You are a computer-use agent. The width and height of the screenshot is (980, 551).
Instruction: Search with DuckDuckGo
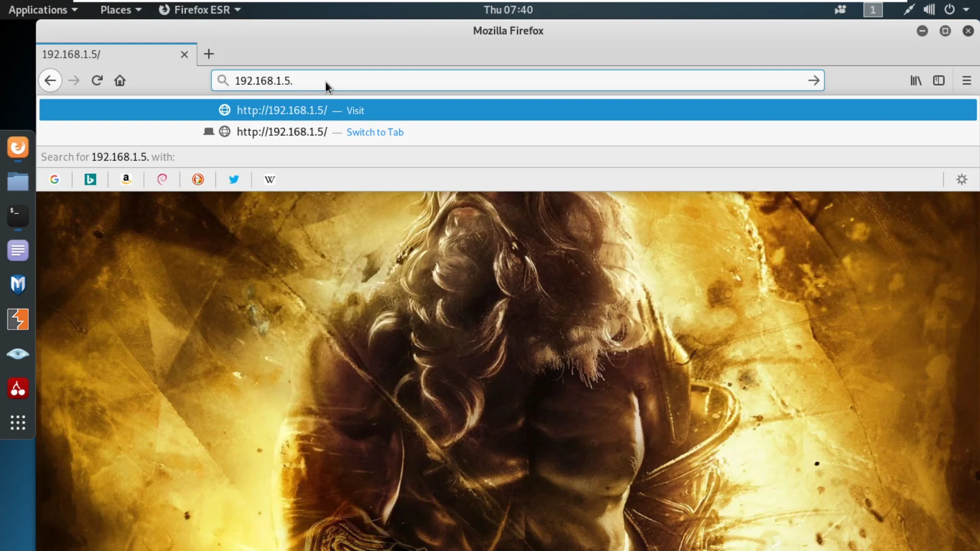click(198, 179)
